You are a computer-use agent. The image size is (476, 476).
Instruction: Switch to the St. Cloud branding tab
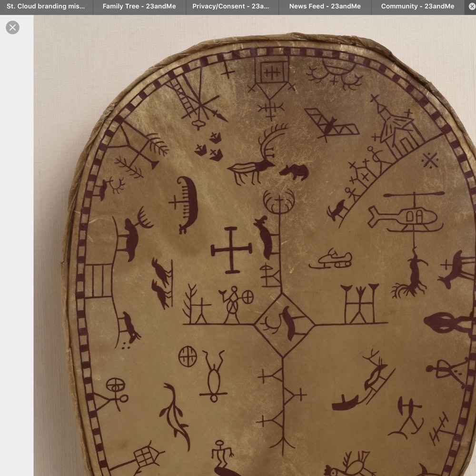coord(46,6)
